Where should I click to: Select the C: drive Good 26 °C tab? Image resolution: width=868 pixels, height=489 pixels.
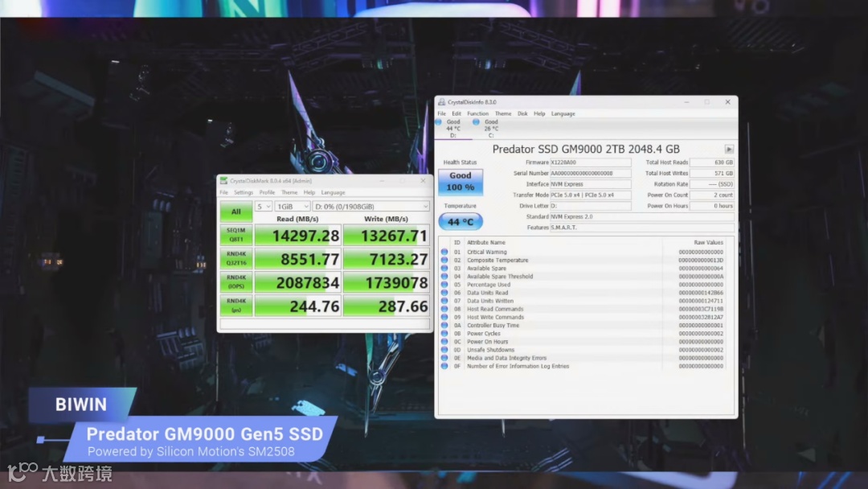tap(490, 129)
